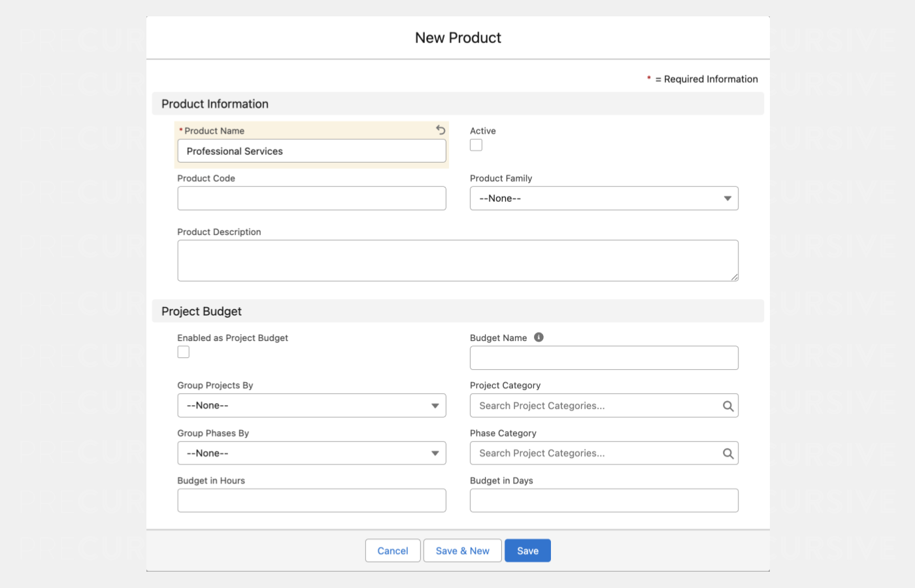Screen dimensions: 915x588
Task: Open Group Phases By dropdown
Action: (x=311, y=453)
